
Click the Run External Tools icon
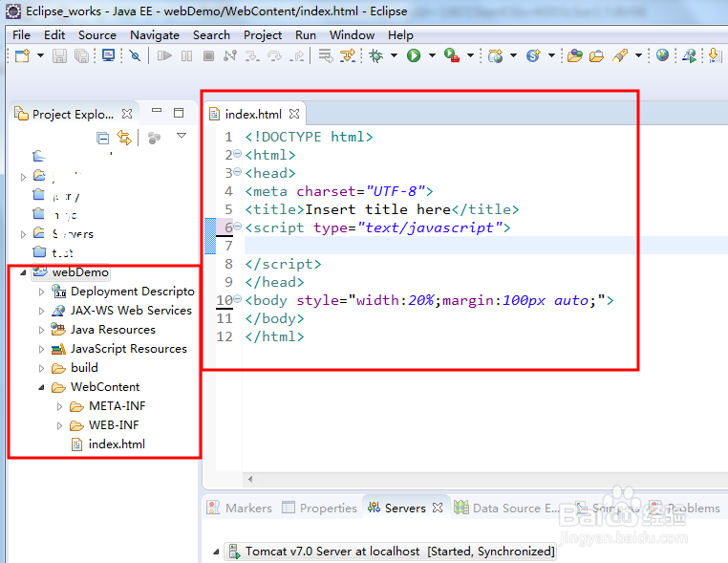[x=451, y=55]
